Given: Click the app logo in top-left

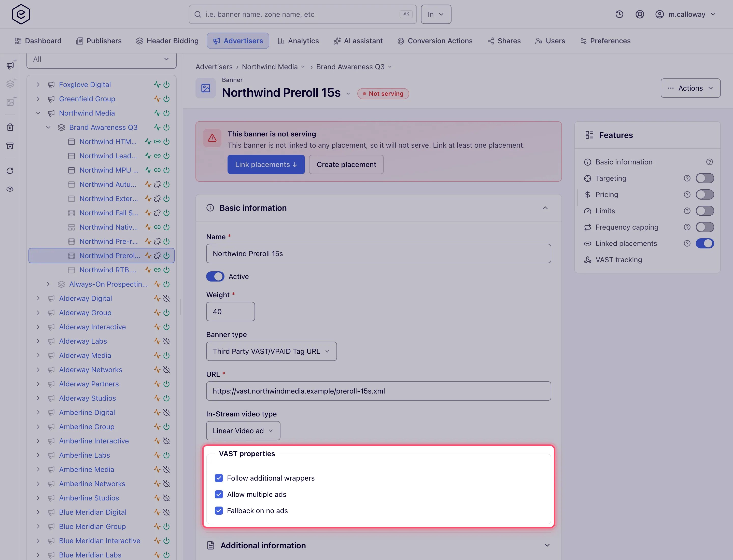Looking at the screenshot, I should (21, 14).
